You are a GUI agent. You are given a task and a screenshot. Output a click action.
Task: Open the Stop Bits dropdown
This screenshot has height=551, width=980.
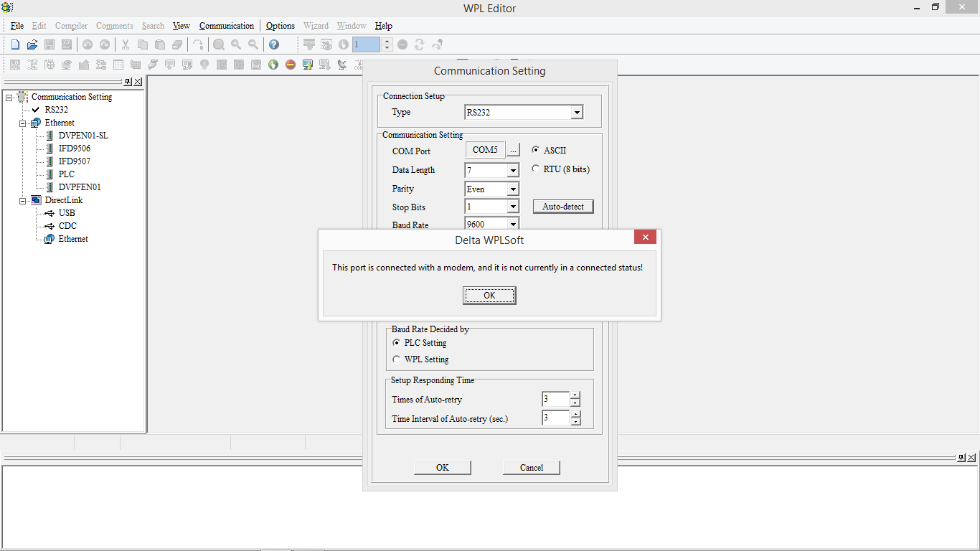tap(513, 207)
